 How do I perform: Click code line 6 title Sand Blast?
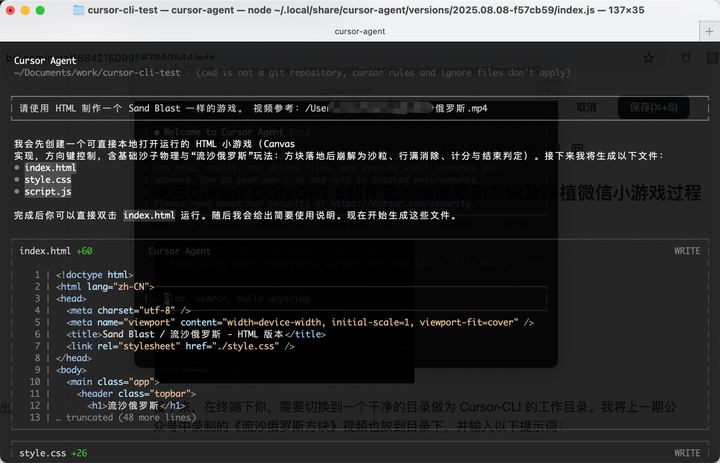(196, 334)
